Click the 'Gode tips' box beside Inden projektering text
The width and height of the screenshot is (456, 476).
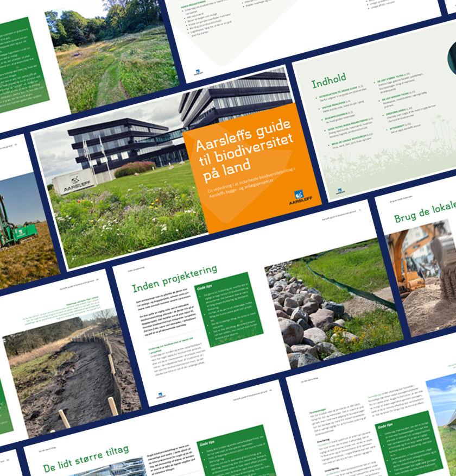pos(229,309)
